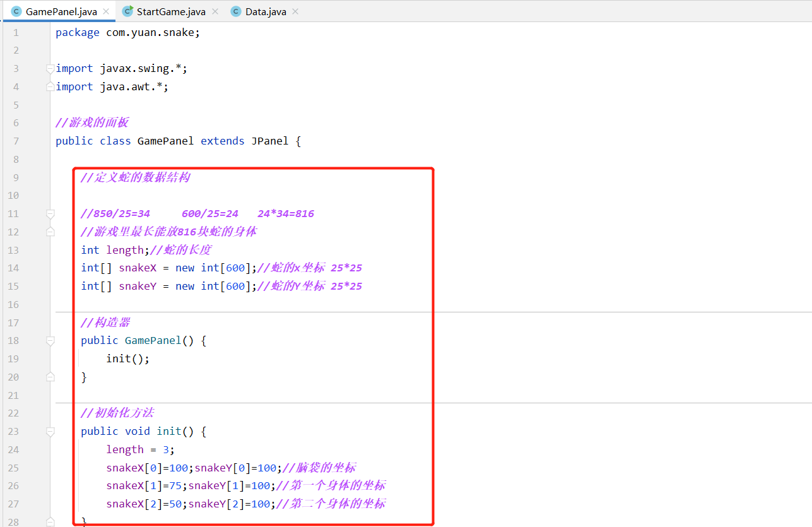Switch to the GamePanel.java tab

(60, 11)
